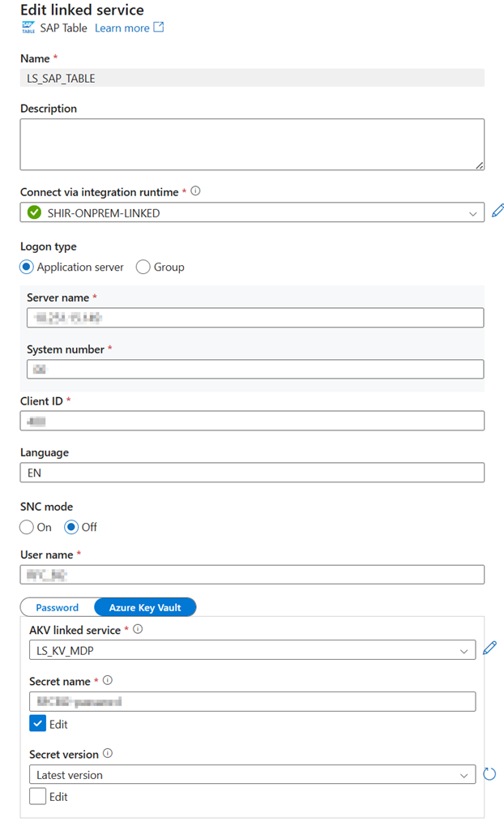The width and height of the screenshot is (504, 822).
Task: Click info icon beside integration runtime label
Action: pos(195,192)
